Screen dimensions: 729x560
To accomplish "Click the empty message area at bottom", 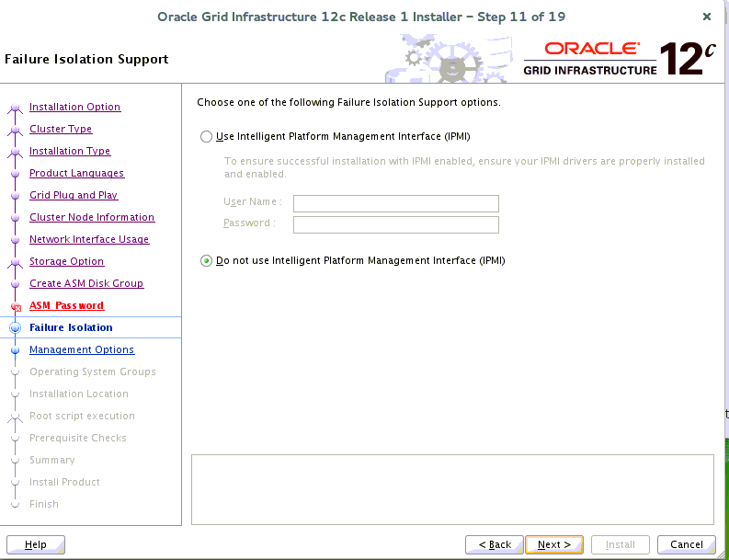I will coord(452,489).
